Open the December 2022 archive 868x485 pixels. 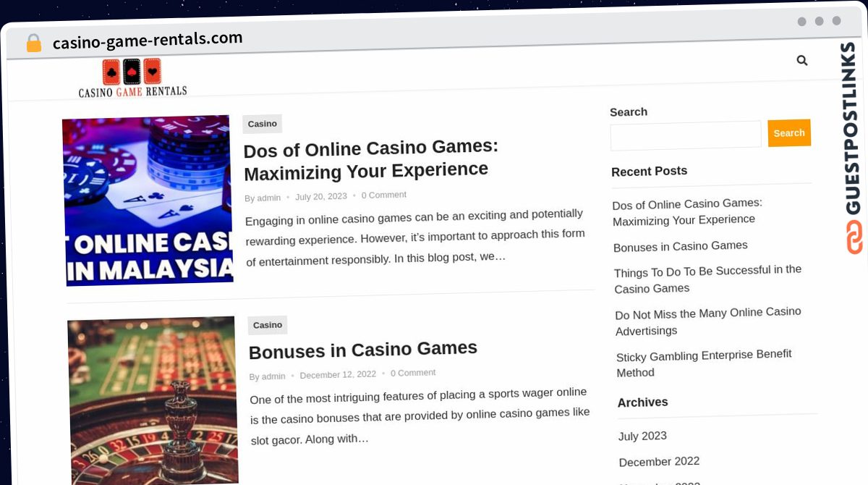coord(659,461)
